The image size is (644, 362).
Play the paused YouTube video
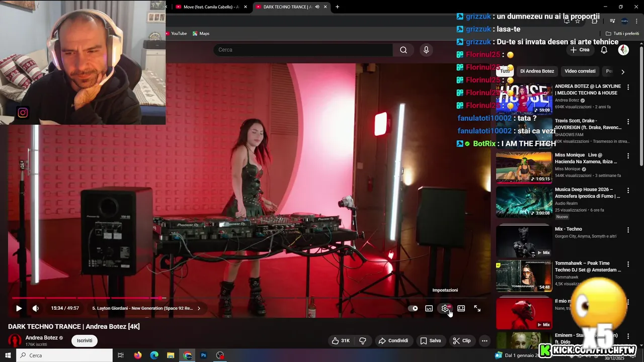pyautogui.click(x=19, y=308)
